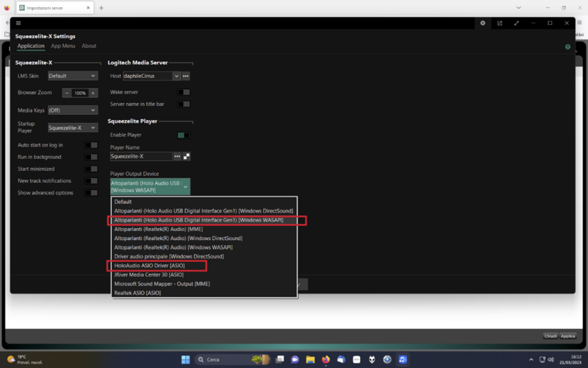Click the open-in-external-window icon
The width and height of the screenshot is (588, 368).
500,23
